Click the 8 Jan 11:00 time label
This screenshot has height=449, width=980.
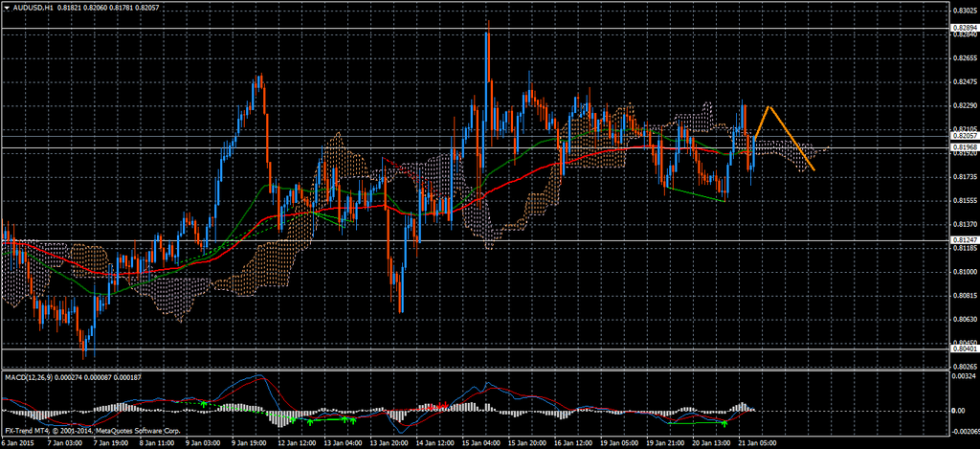click(x=158, y=443)
